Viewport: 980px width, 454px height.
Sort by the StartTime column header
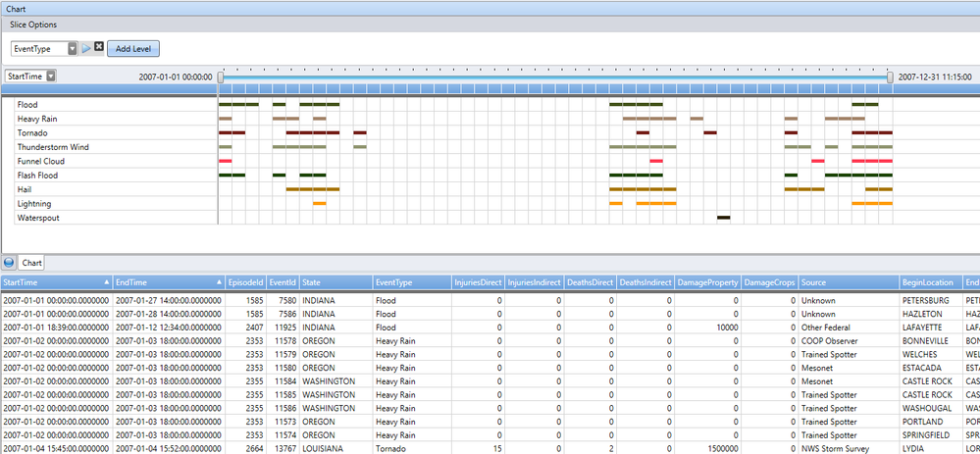coord(56,282)
